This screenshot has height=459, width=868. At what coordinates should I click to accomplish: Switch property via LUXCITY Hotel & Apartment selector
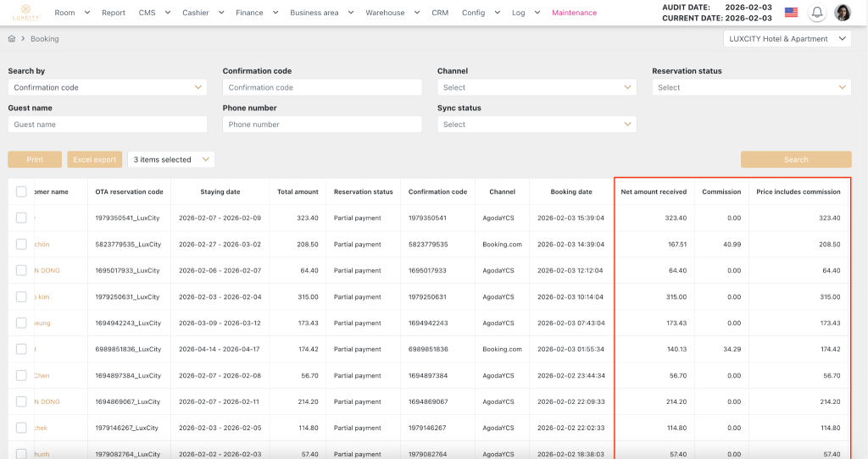click(x=787, y=39)
